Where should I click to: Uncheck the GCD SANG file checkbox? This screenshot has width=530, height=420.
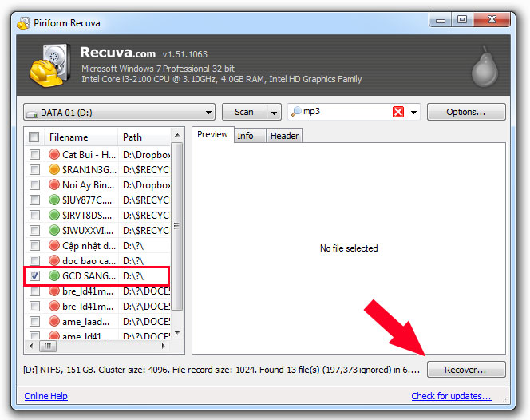click(x=34, y=275)
